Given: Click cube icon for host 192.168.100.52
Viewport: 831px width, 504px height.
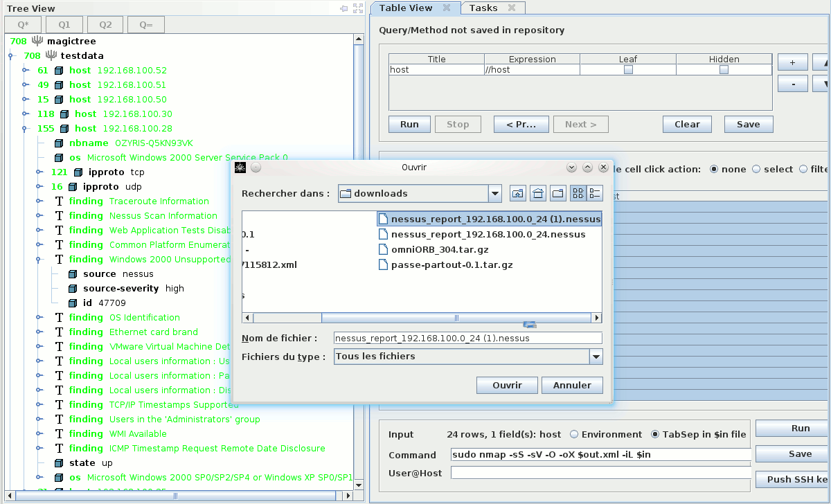Looking at the screenshot, I should 59,71.
